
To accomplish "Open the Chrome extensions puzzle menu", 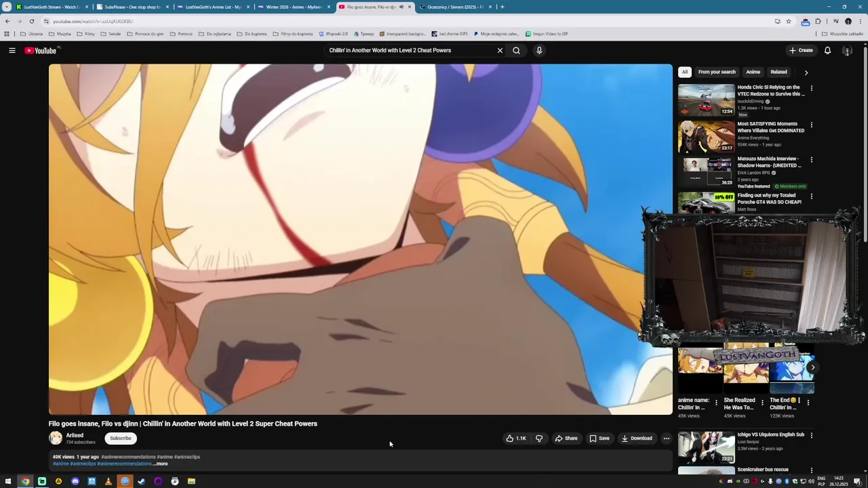I will pos(818,21).
